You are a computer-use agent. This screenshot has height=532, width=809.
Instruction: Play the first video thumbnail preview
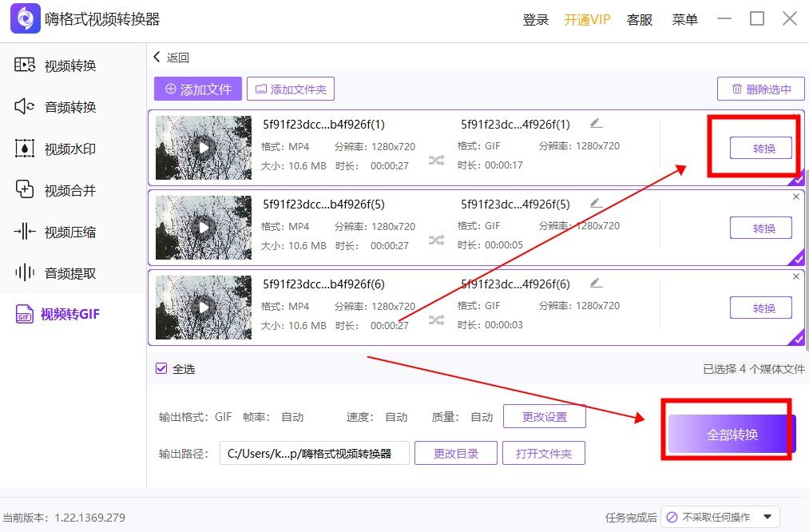pos(204,148)
